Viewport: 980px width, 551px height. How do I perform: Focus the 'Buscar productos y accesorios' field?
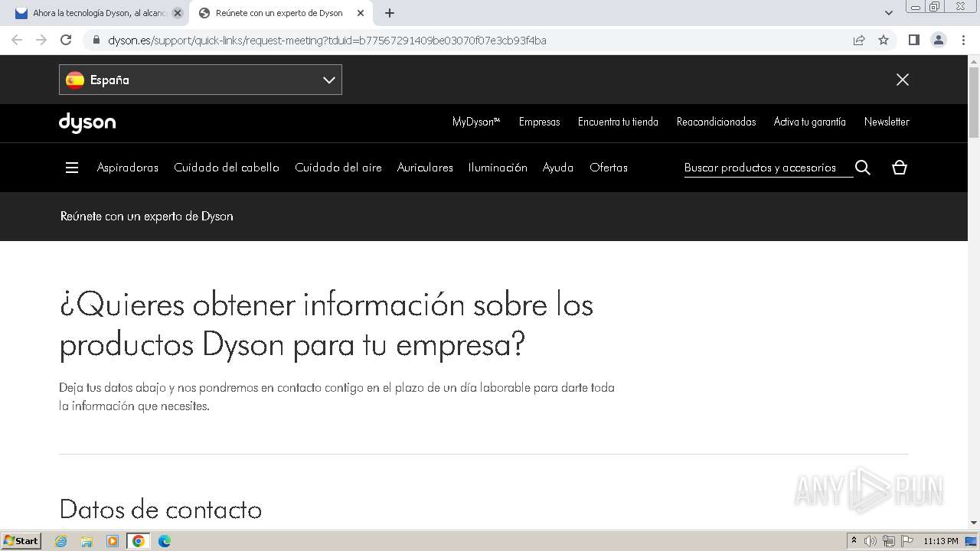click(x=768, y=168)
